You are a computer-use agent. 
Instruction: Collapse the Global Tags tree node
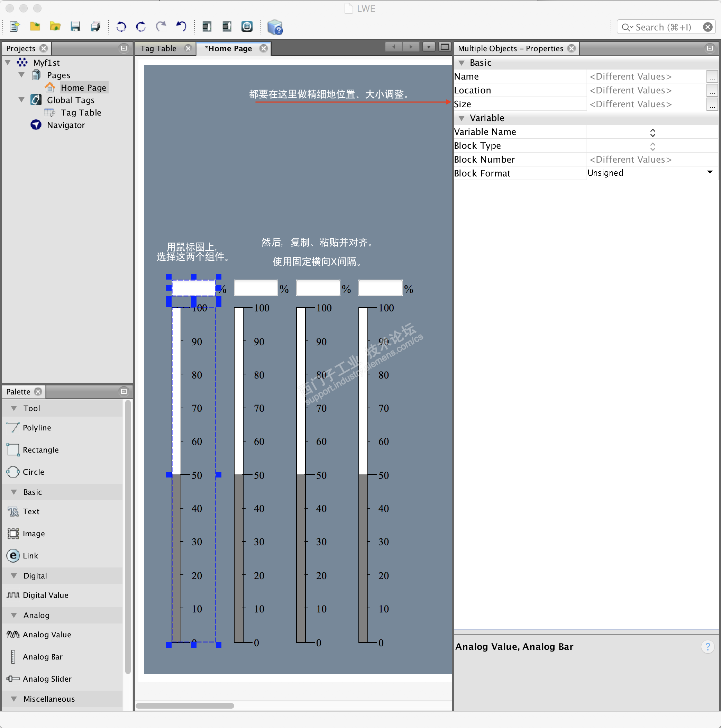tap(21, 100)
